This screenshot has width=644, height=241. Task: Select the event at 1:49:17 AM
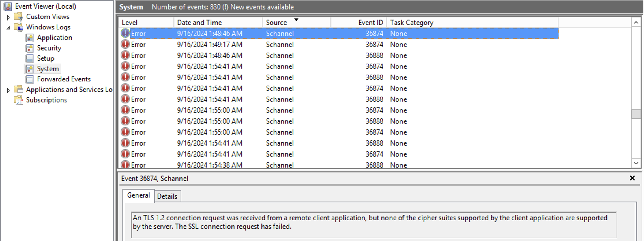[338, 44]
